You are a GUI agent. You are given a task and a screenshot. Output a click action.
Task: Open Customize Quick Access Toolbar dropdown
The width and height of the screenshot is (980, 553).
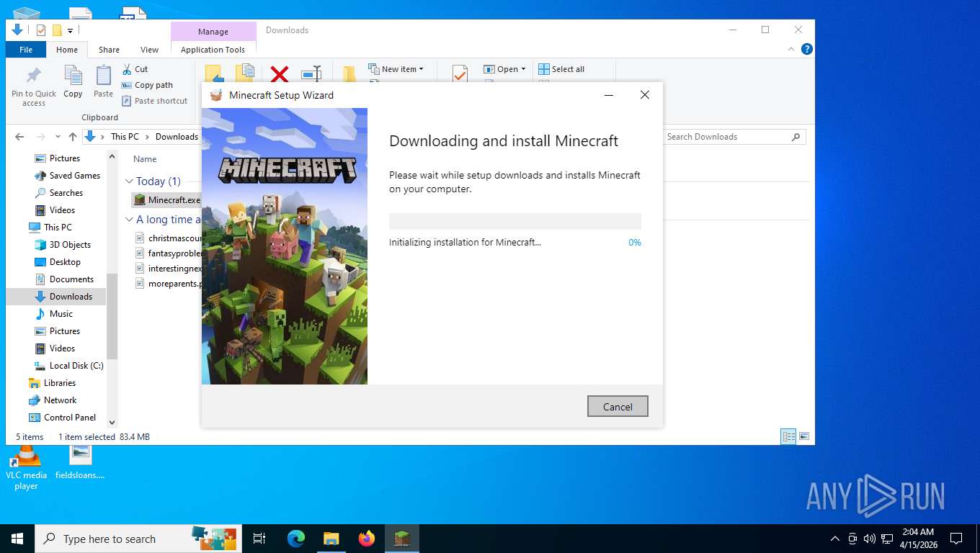click(x=70, y=30)
